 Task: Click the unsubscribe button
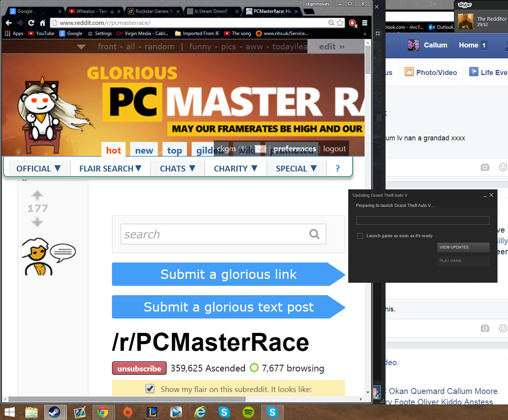[139, 368]
